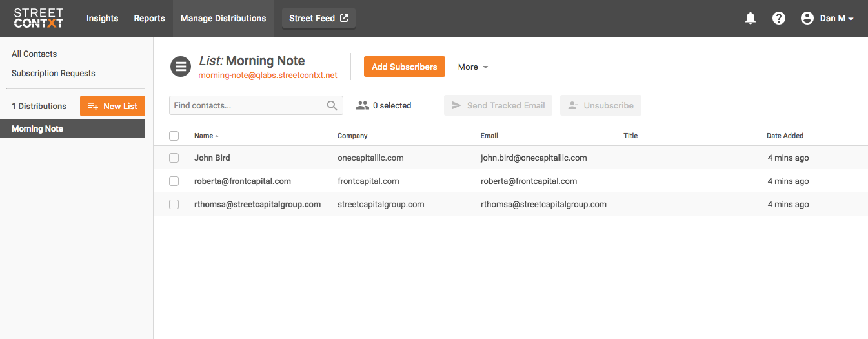
Task: Open contact name roberta@frontcapital.com
Action: tap(243, 181)
